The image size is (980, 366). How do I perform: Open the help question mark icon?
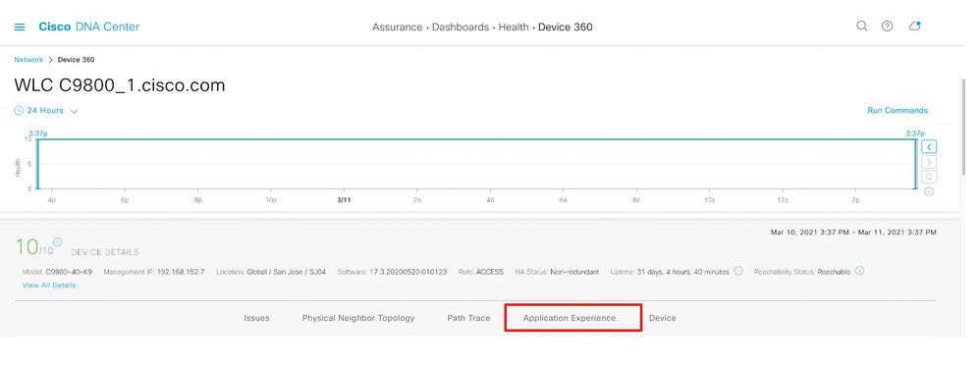(x=887, y=26)
